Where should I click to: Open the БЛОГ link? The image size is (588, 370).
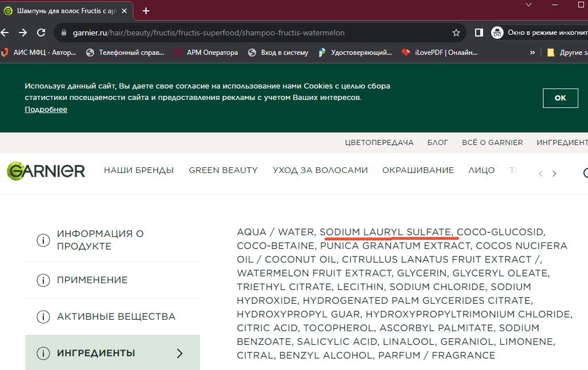[x=437, y=143]
